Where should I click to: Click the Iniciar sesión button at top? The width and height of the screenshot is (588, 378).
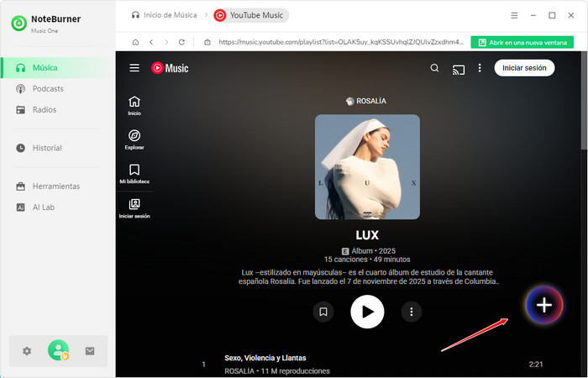coord(524,68)
